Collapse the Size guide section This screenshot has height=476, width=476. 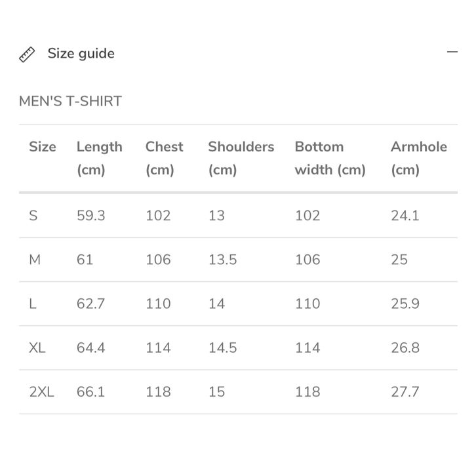coord(452,52)
